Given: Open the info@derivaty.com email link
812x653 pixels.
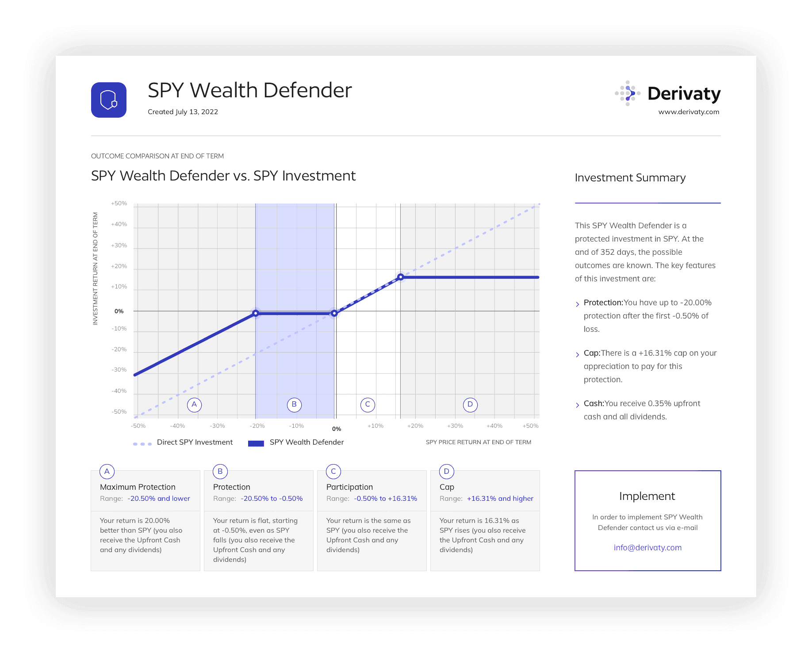Looking at the screenshot, I should [x=647, y=548].
